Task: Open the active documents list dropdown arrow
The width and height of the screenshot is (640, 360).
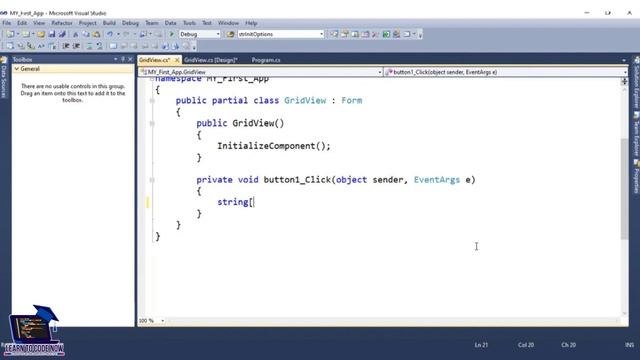Action: 624,60
